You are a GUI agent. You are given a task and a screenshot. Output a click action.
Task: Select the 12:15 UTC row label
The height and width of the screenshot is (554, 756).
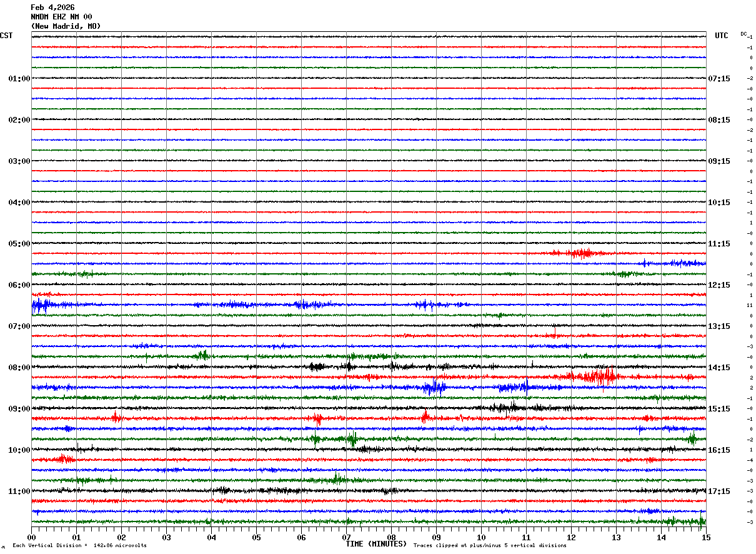[719, 285]
